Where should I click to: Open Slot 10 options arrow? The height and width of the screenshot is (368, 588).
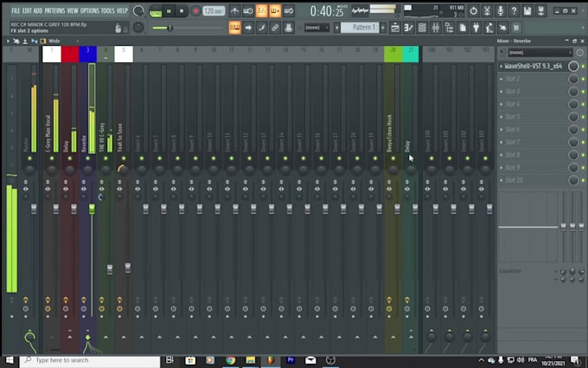point(502,180)
